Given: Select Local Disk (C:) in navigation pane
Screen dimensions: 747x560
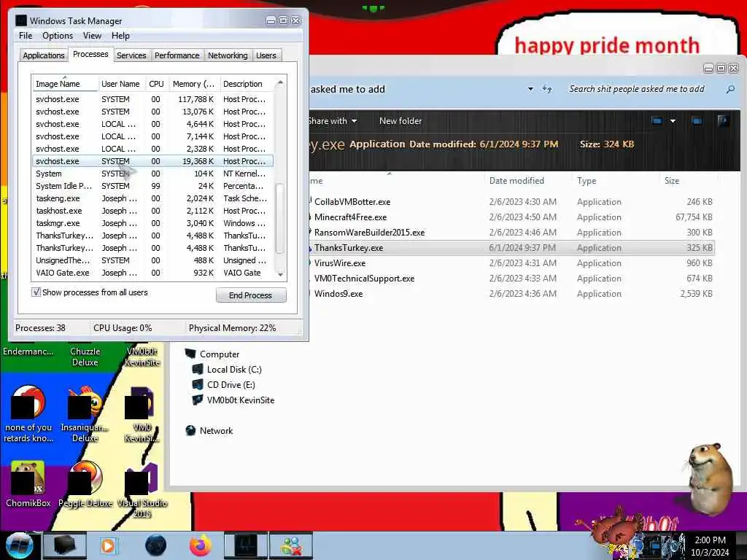Looking at the screenshot, I should coord(227,370).
